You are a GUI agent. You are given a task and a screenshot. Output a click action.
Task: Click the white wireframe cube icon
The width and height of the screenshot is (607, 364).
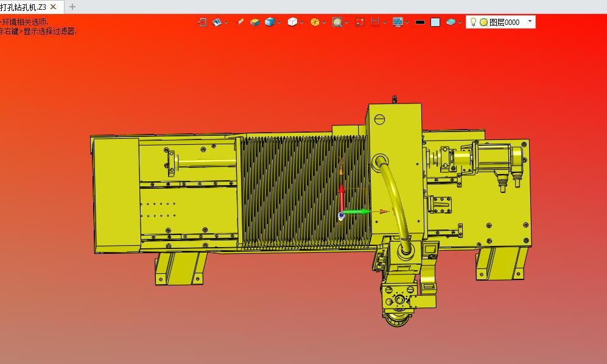(x=292, y=22)
